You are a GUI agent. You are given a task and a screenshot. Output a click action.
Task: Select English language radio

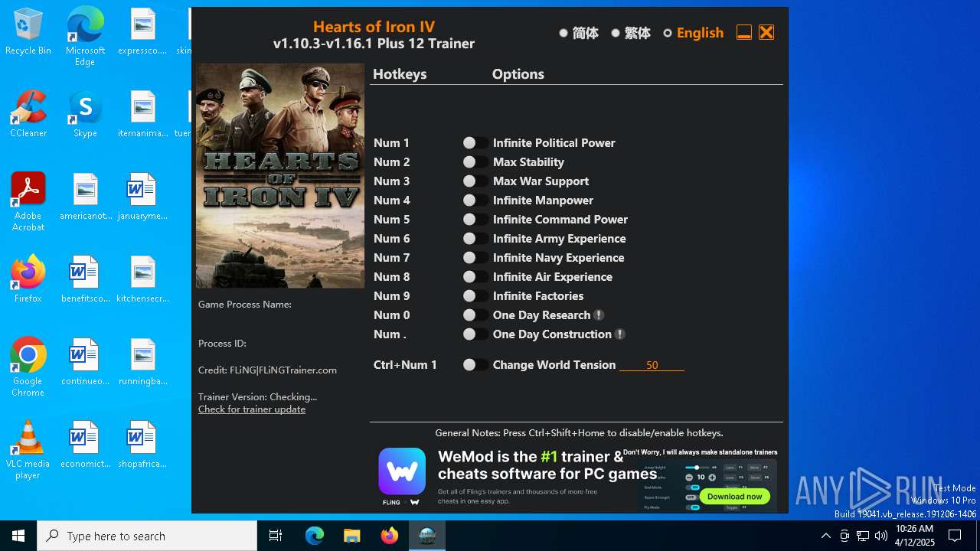[x=668, y=33]
